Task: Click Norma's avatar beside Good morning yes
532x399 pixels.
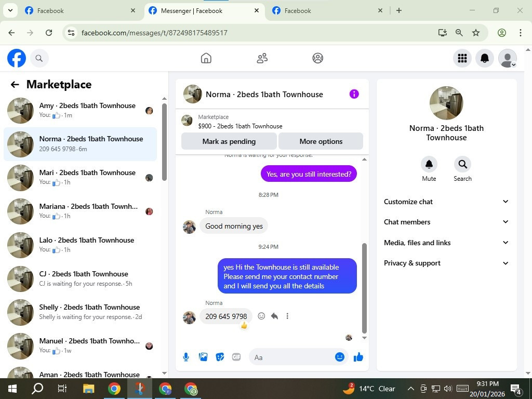Action: pyautogui.click(x=189, y=227)
